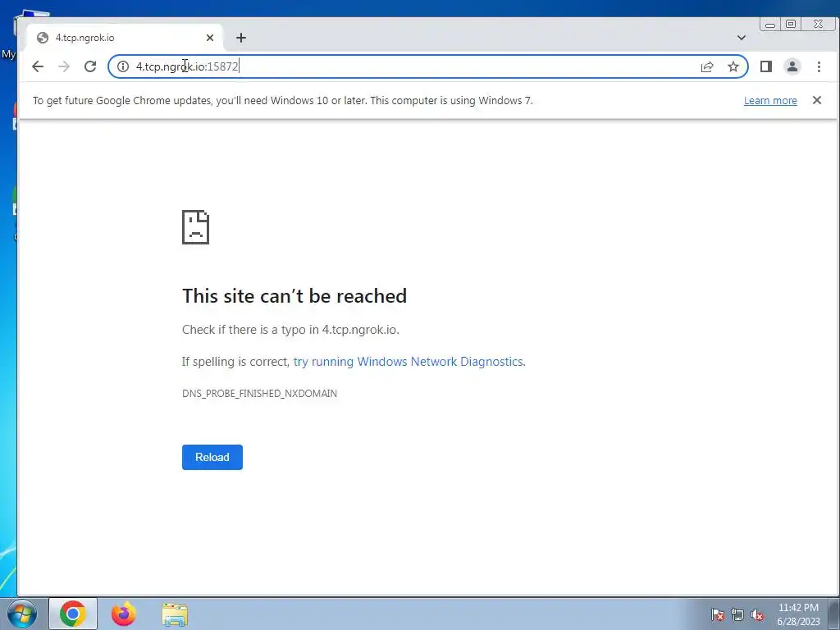Open the Action Center flag tray icon
The image size is (840, 630).
point(718,614)
